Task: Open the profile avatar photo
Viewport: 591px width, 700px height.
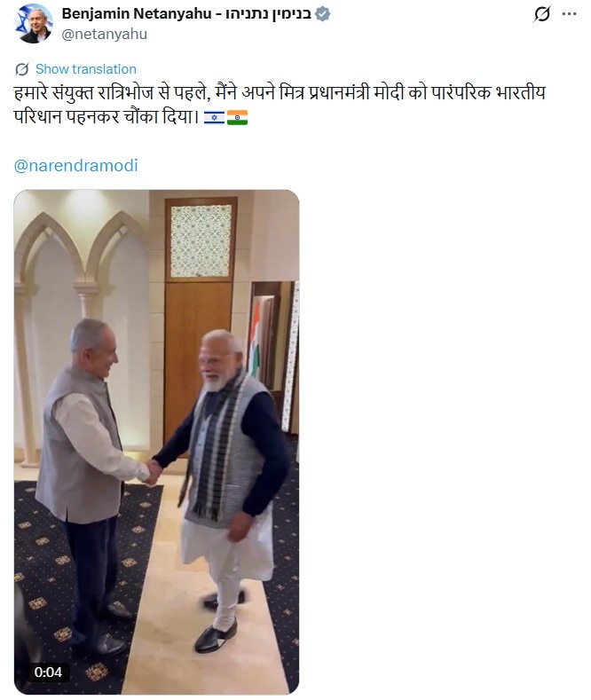Action: tap(34, 24)
